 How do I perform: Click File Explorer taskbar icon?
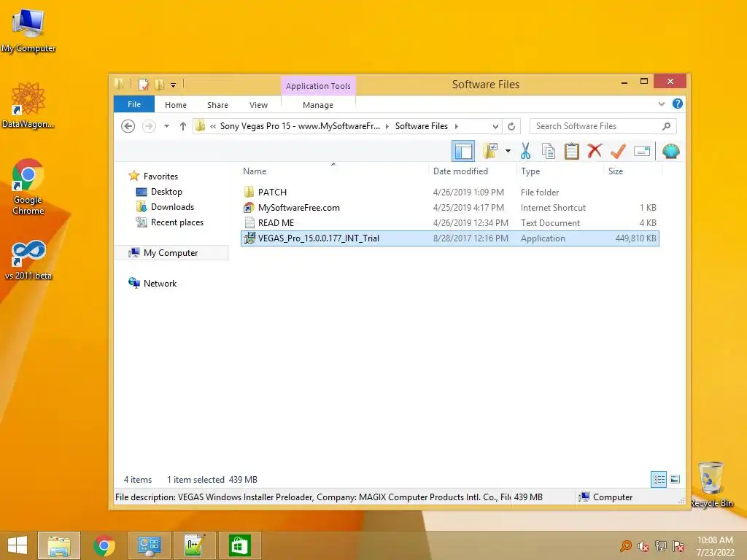tap(58, 545)
